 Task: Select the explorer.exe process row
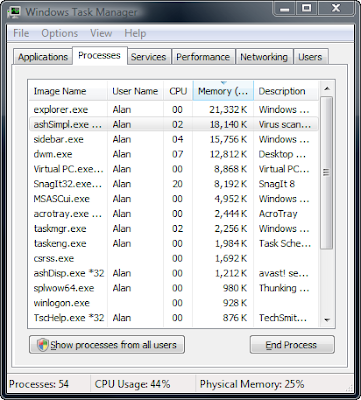(173, 109)
